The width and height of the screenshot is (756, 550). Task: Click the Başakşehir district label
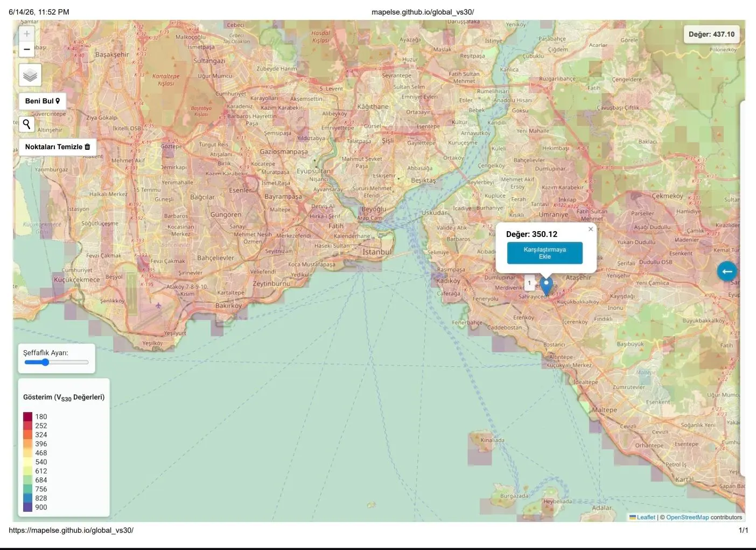pos(112,54)
